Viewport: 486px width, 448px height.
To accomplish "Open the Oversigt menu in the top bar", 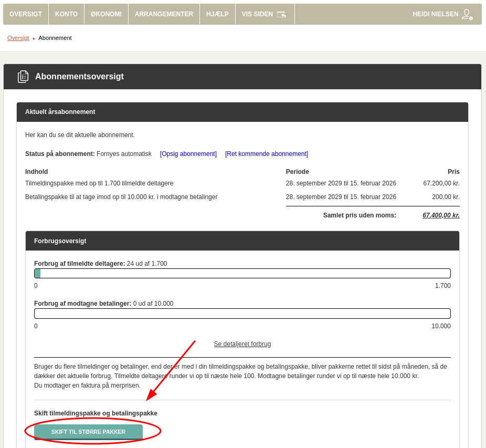I will click(x=26, y=14).
